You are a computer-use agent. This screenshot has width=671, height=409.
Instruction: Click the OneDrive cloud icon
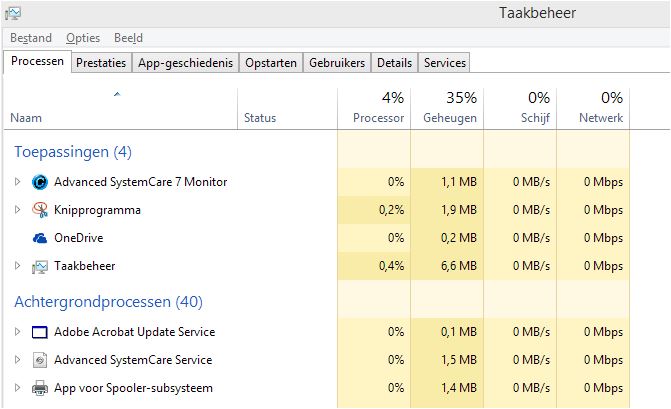point(40,238)
